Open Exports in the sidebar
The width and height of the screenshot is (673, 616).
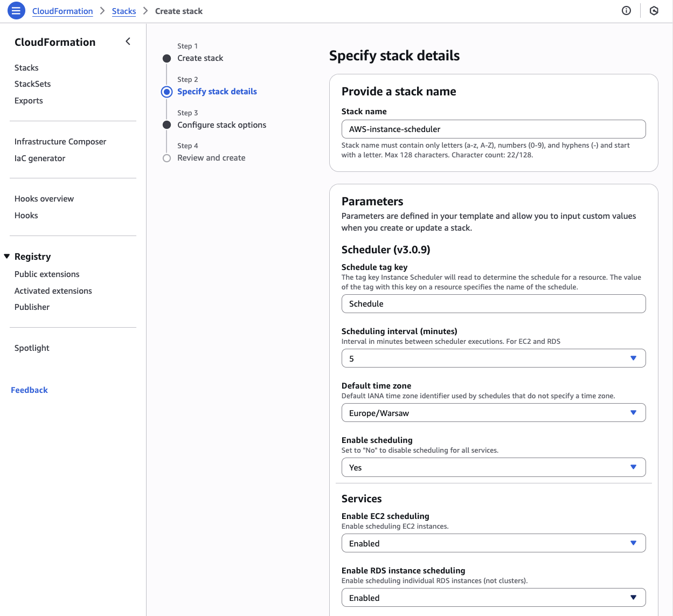(x=29, y=101)
